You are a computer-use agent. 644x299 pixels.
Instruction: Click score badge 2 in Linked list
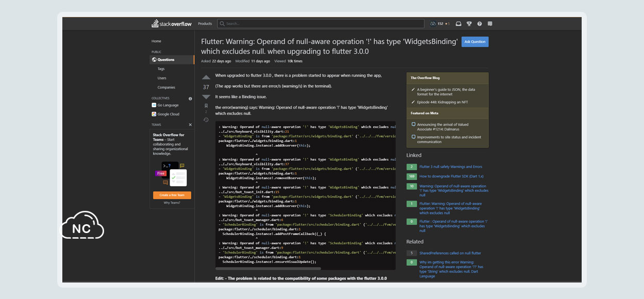point(412,167)
